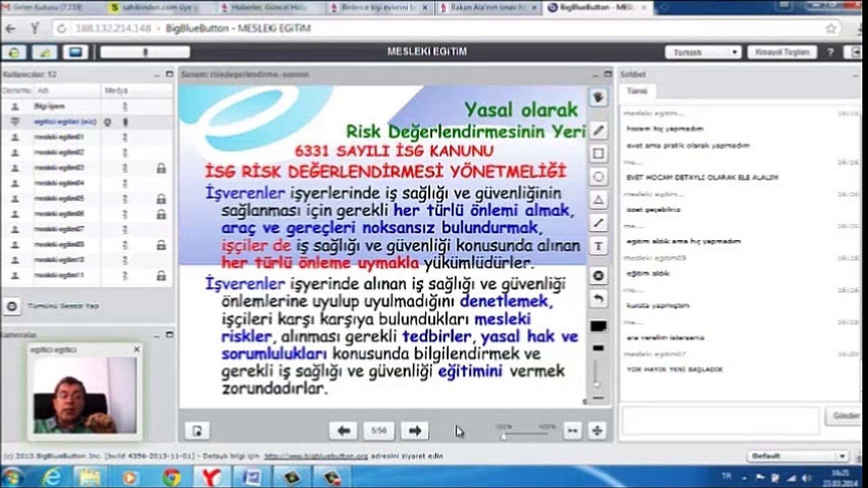Open the black annotation color swatch
868x488 pixels.
click(598, 327)
